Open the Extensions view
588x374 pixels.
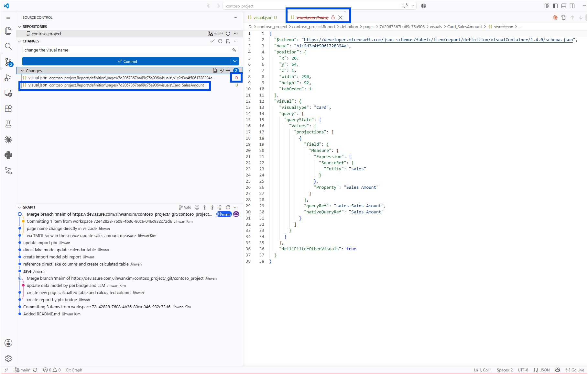click(x=8, y=108)
